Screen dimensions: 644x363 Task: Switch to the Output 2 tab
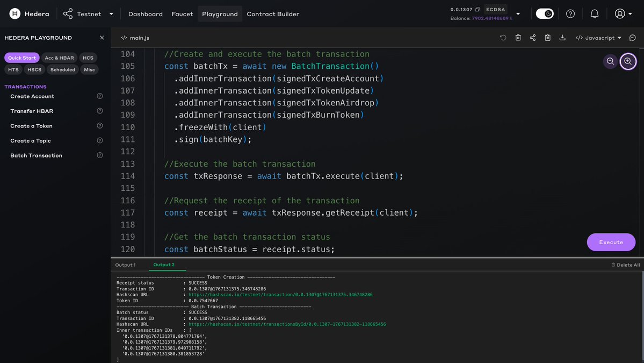pyautogui.click(x=164, y=265)
